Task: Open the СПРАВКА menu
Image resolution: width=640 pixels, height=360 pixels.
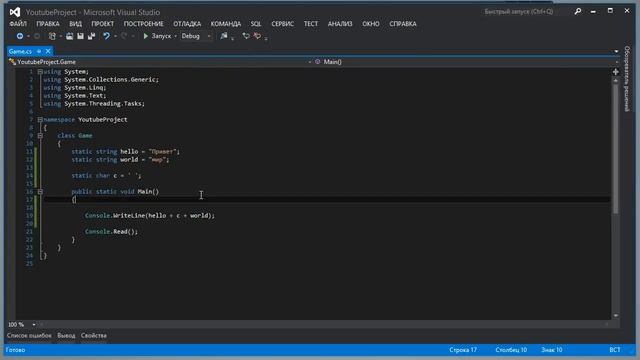Action: (403, 24)
